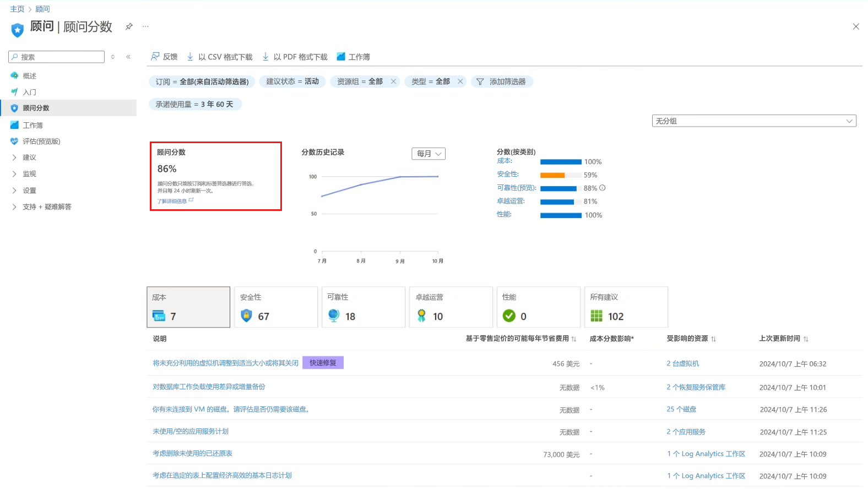Image resolution: width=868 pixels, height=495 pixels.
Task: Click the 快速修复 badge
Action: [323, 363]
